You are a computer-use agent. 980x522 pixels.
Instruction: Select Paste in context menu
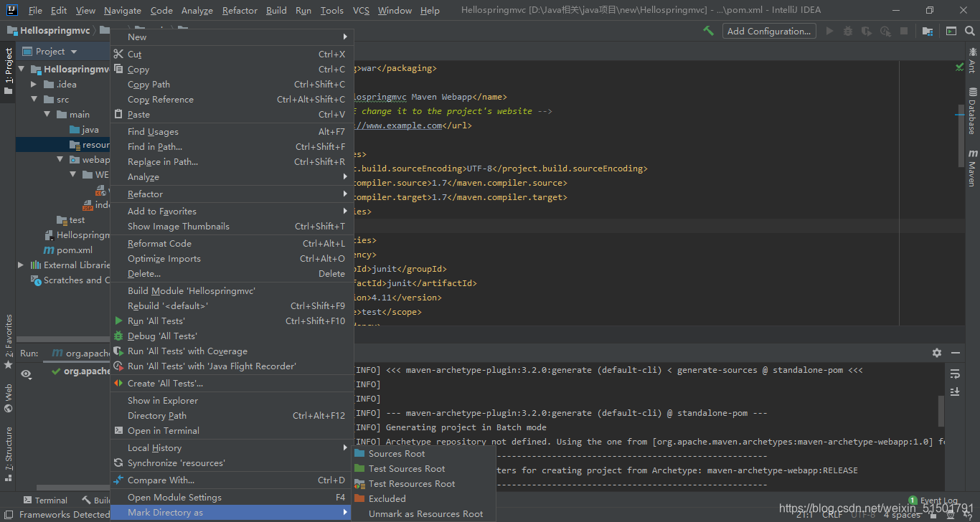(x=232, y=114)
